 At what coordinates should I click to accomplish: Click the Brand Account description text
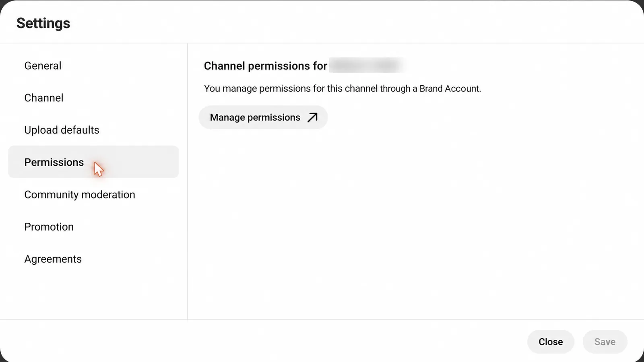click(x=343, y=88)
